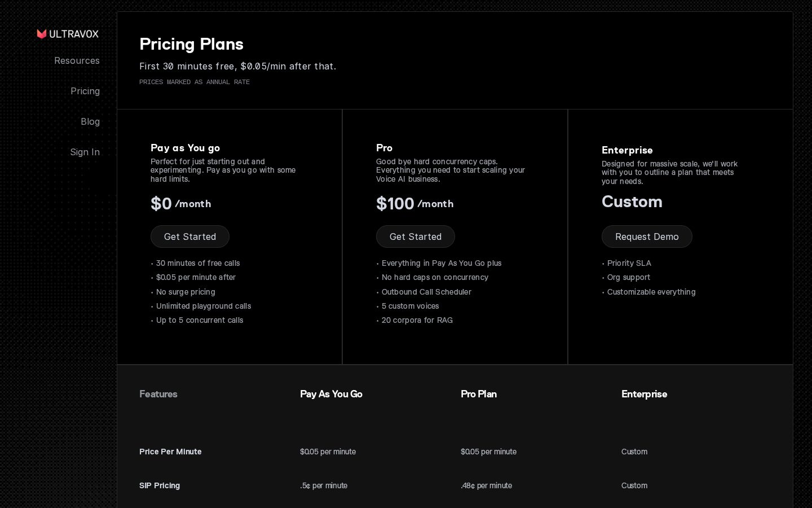812x508 pixels.
Task: Click the Pay As You Go table header
Action: [x=331, y=394]
